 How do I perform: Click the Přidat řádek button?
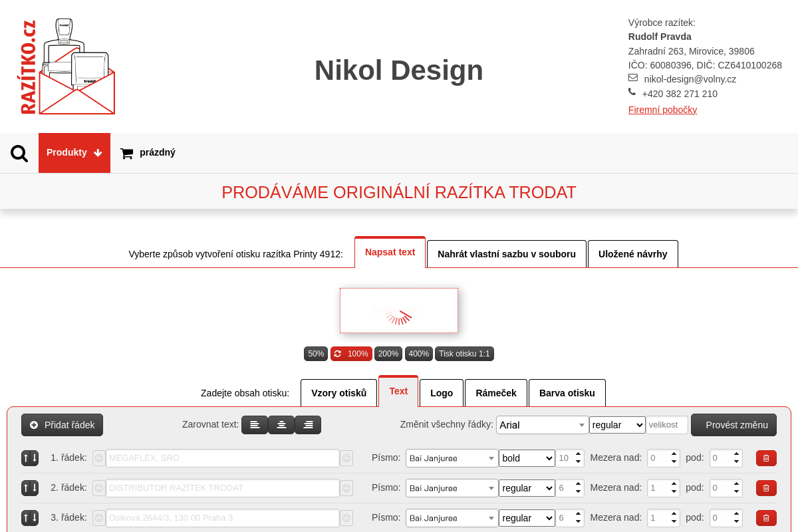[63, 425]
